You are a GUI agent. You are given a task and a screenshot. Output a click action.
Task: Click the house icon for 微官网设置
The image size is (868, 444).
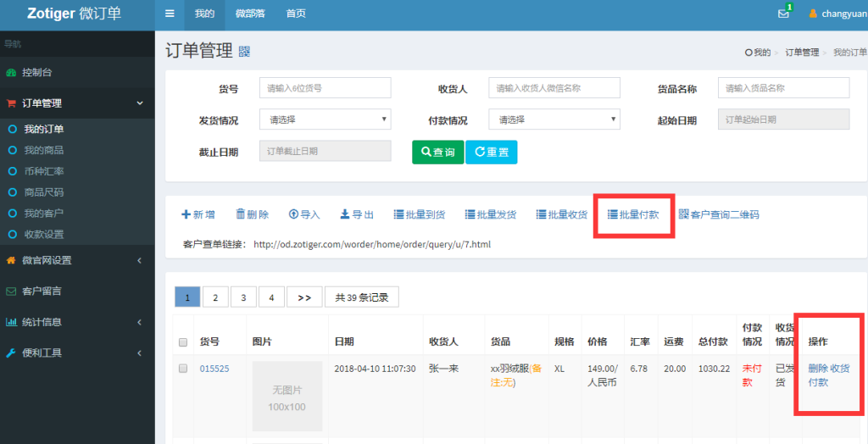coord(11,260)
